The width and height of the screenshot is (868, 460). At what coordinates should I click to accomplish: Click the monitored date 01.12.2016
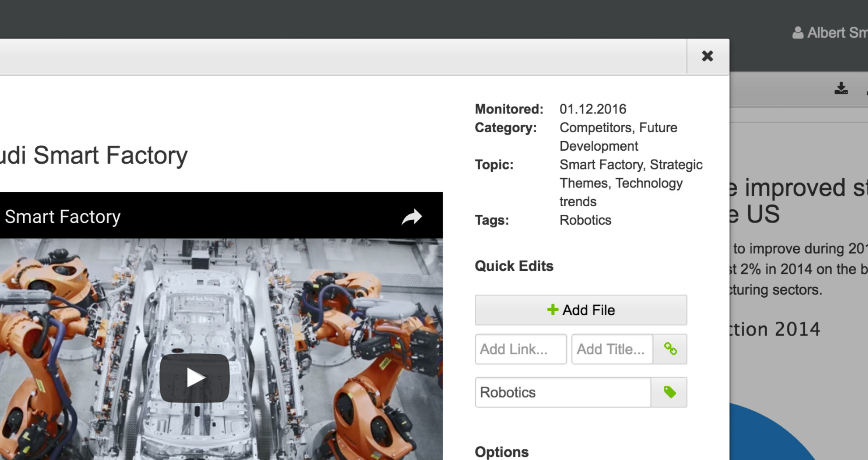593,109
